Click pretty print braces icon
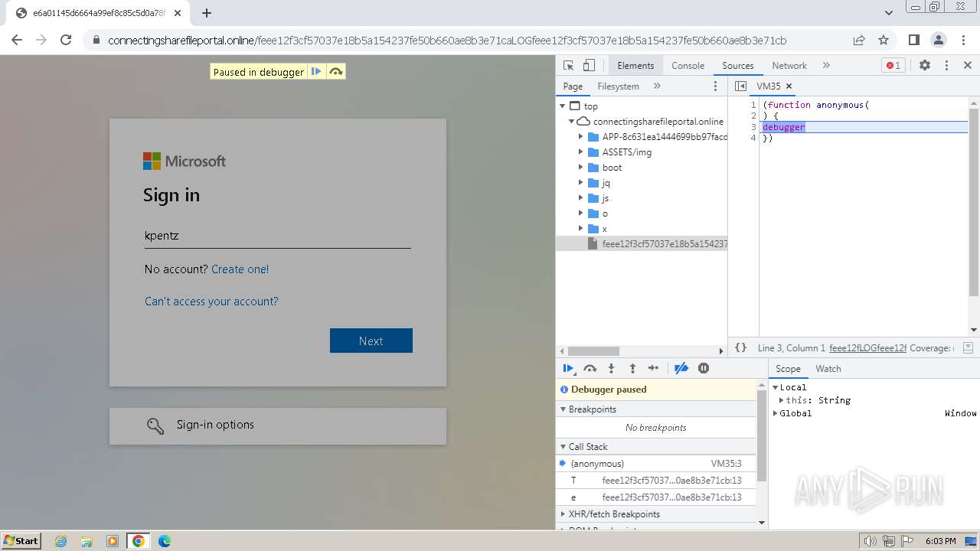Screen dimensions: 980x551 740,347
